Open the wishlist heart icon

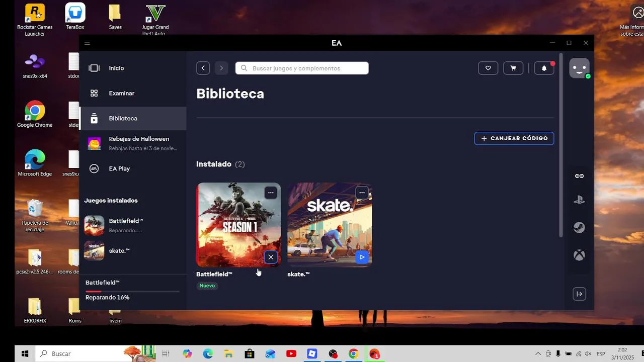tap(488, 68)
